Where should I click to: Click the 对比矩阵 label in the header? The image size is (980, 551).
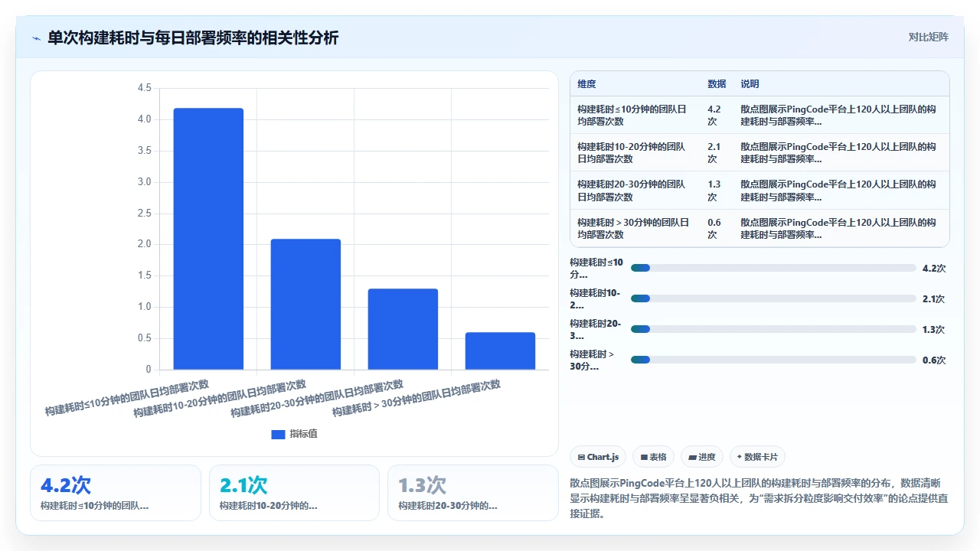928,37
